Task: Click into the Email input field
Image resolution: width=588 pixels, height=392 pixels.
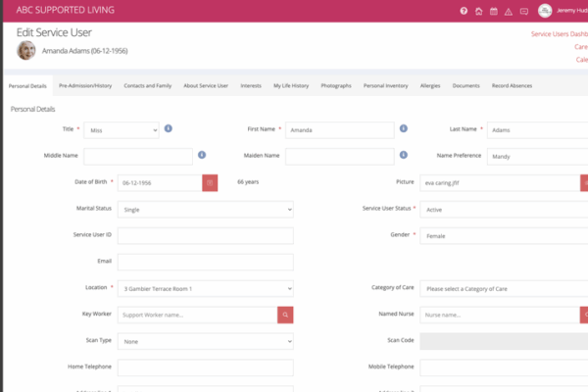Action: [205, 262]
